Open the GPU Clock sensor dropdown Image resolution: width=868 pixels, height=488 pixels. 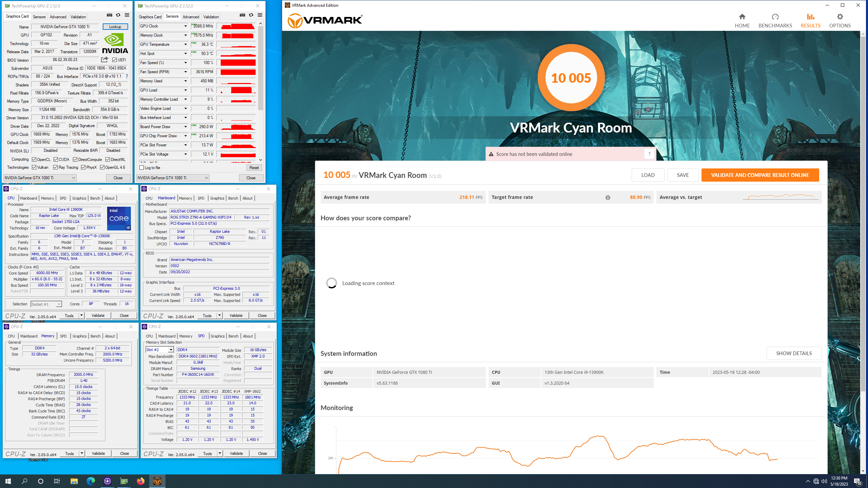click(185, 26)
